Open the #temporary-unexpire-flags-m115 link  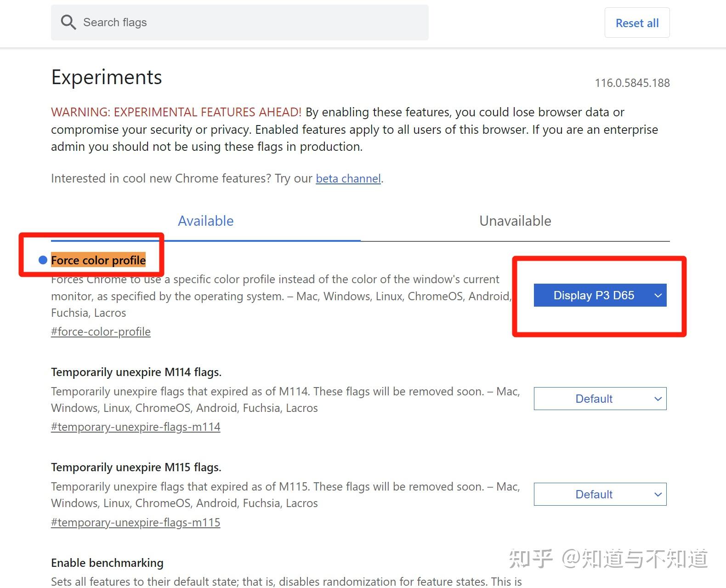(x=136, y=523)
